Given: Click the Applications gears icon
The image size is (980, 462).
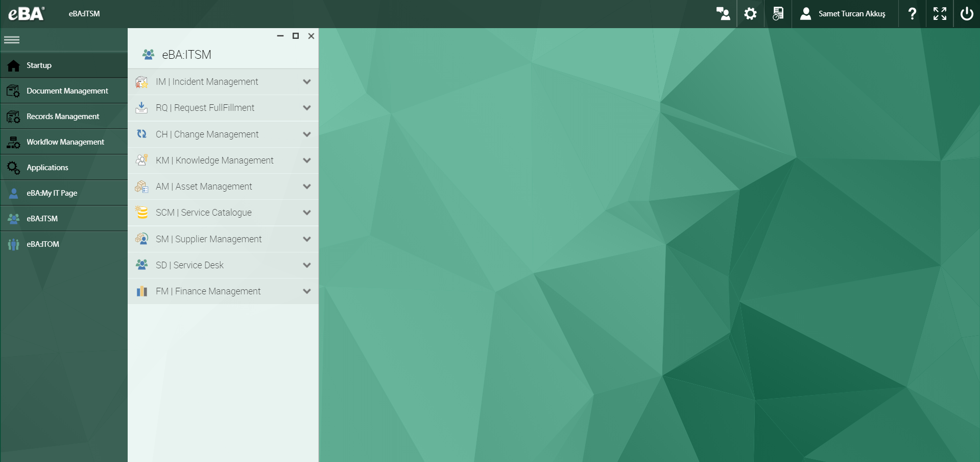Looking at the screenshot, I should click(x=14, y=168).
